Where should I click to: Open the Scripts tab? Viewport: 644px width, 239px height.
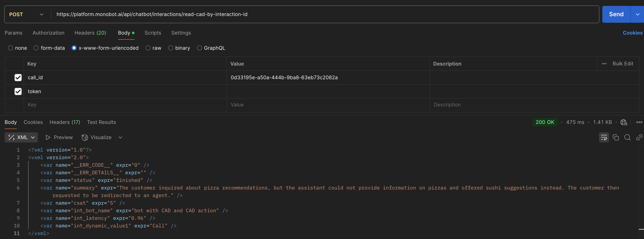153,33
